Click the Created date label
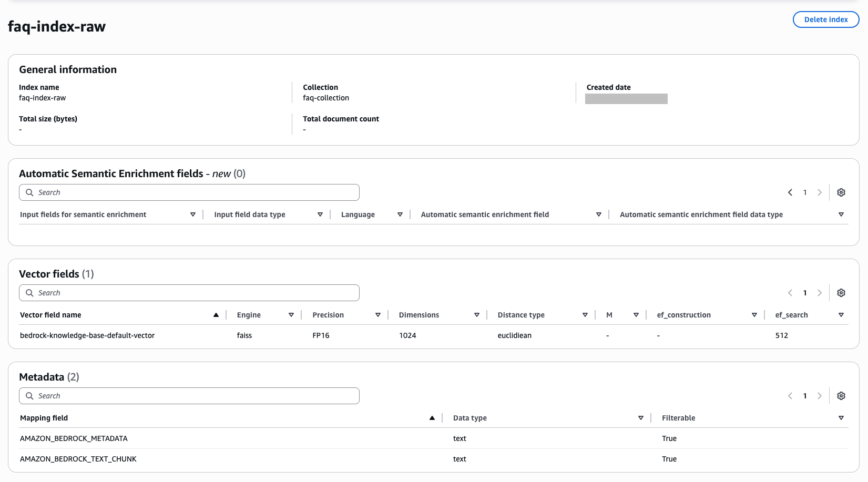This screenshot has width=868, height=482. pos(609,87)
